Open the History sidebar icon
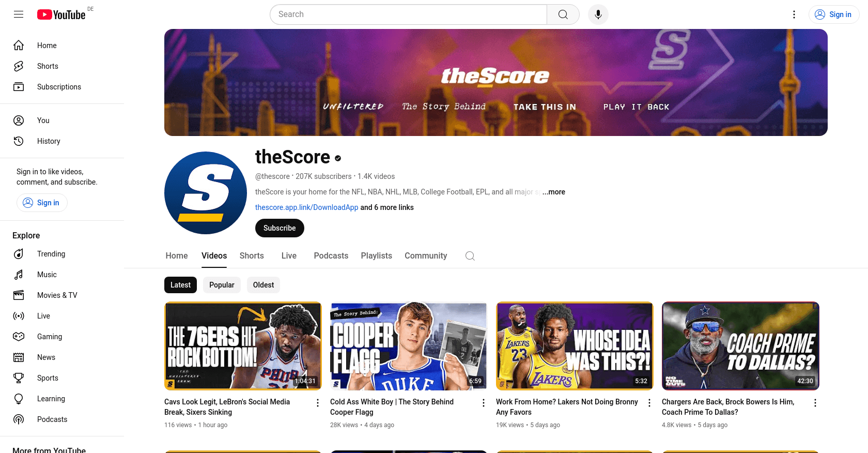 point(19,141)
